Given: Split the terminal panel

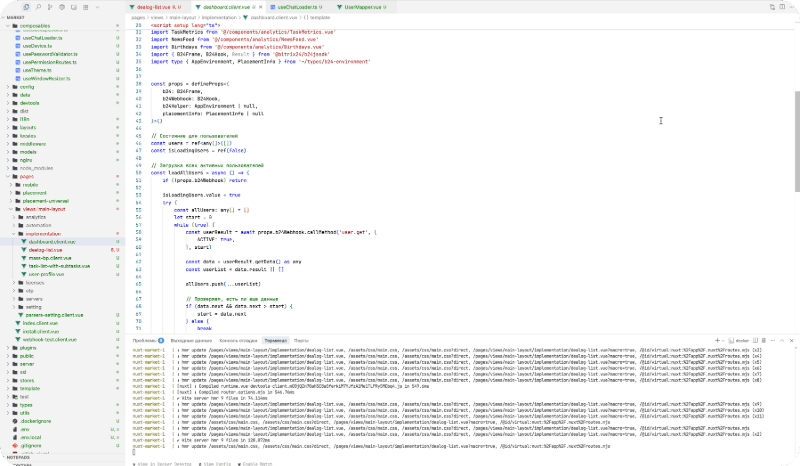Looking at the screenshot, I should tap(757, 340).
